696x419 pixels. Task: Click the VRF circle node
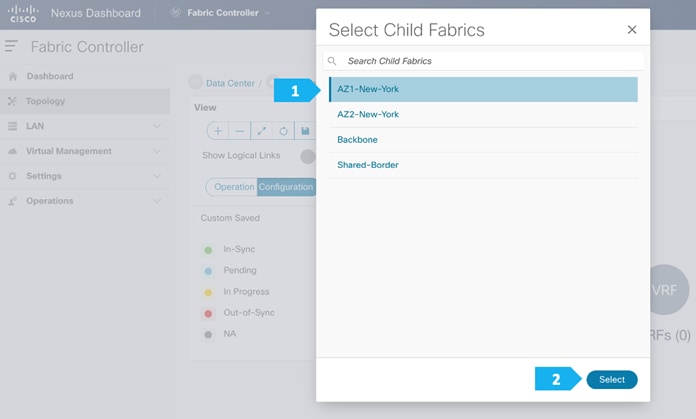click(669, 289)
